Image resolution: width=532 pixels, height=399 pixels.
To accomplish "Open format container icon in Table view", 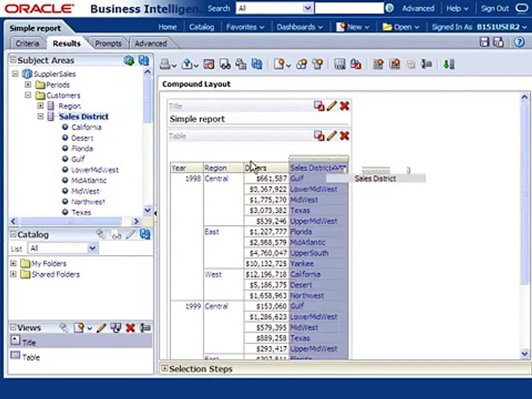I will tap(319, 136).
